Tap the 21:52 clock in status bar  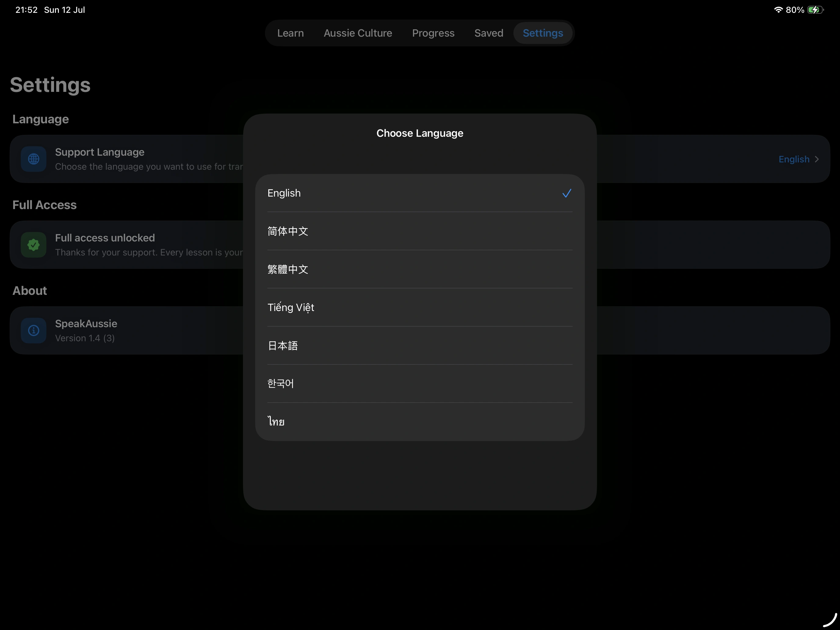(26, 10)
